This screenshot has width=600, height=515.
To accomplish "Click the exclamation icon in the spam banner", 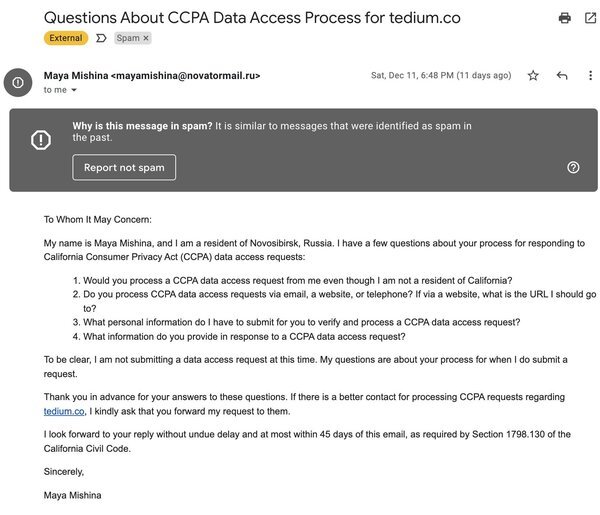I will point(40,140).
